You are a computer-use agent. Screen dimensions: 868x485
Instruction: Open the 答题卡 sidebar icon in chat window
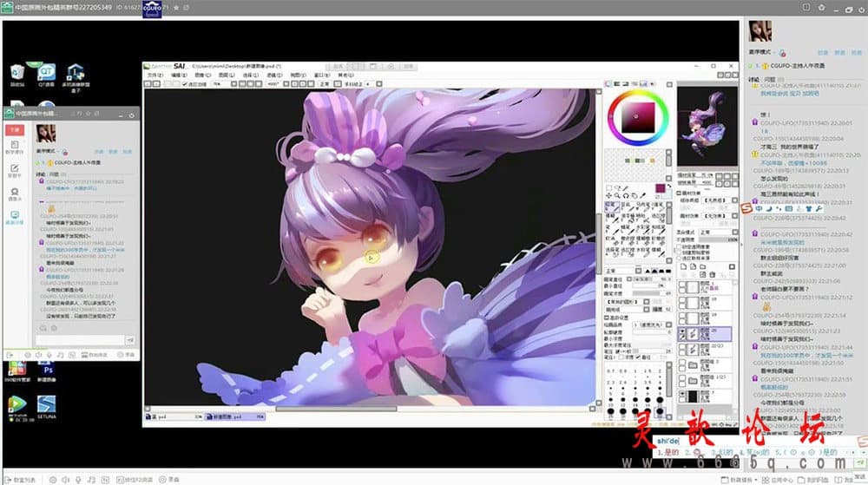(x=15, y=170)
